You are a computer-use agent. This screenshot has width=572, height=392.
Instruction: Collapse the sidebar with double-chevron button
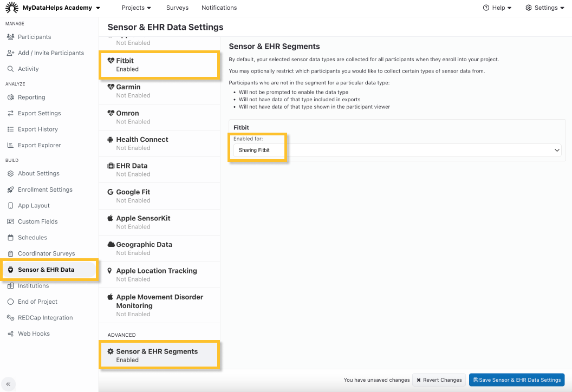(8, 384)
